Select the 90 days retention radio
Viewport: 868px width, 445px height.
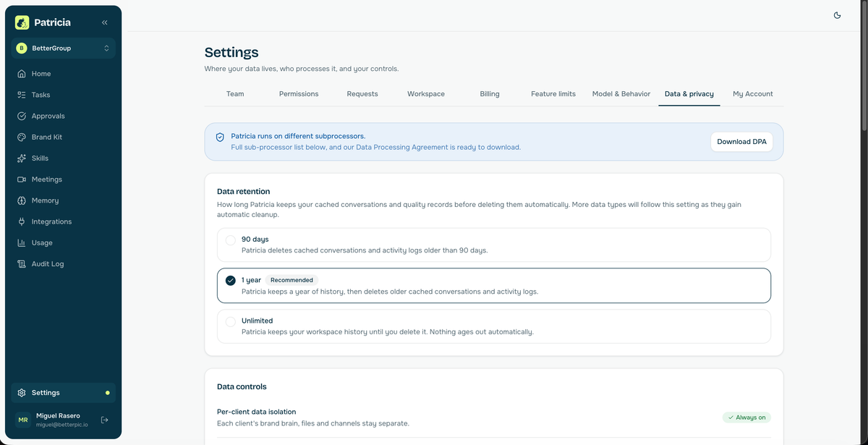230,240
